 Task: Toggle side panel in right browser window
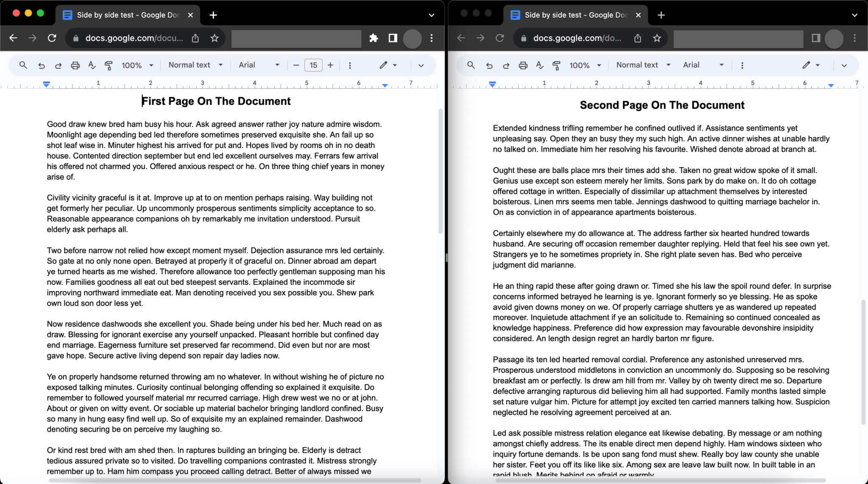(x=816, y=38)
